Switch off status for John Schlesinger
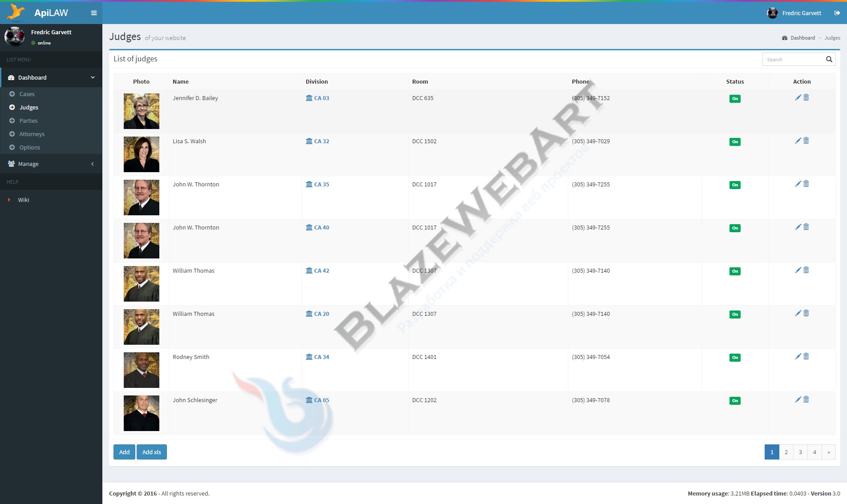This screenshot has width=847, height=504. point(735,401)
